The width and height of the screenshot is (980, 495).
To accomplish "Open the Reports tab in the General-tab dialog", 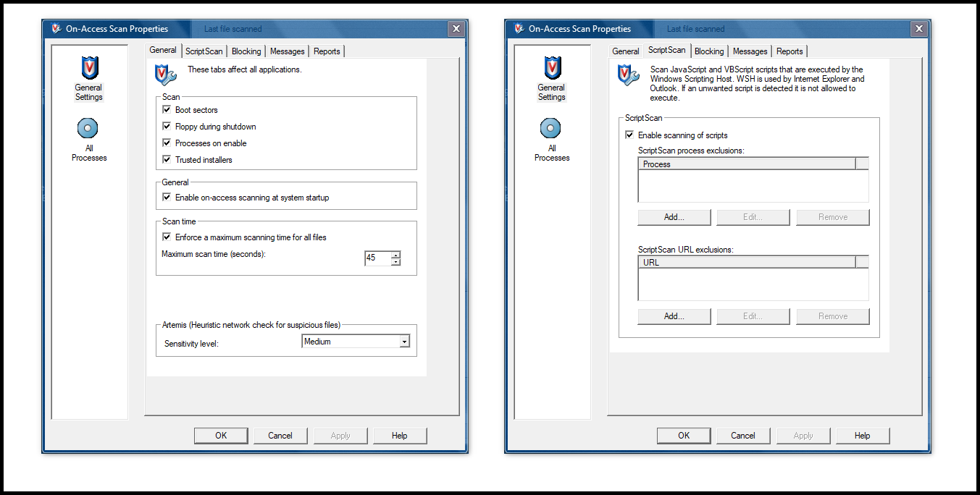I will [327, 51].
